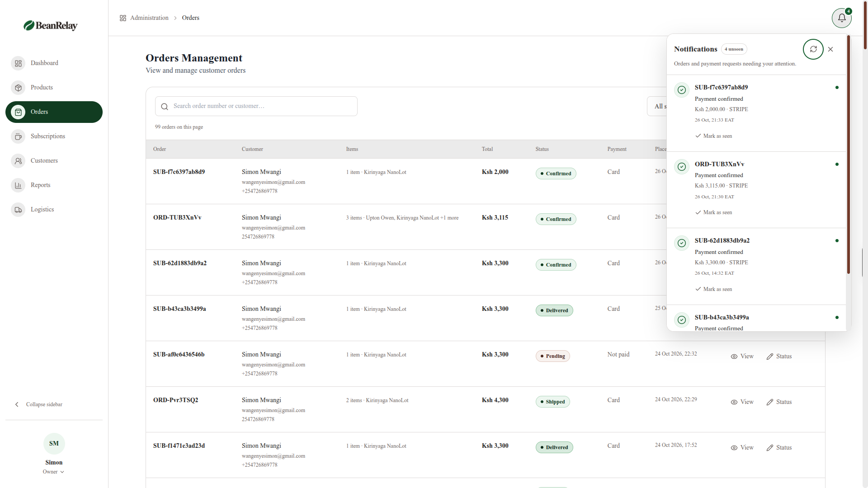Close the Notifications panel
The image size is (868, 488).
pos(830,49)
